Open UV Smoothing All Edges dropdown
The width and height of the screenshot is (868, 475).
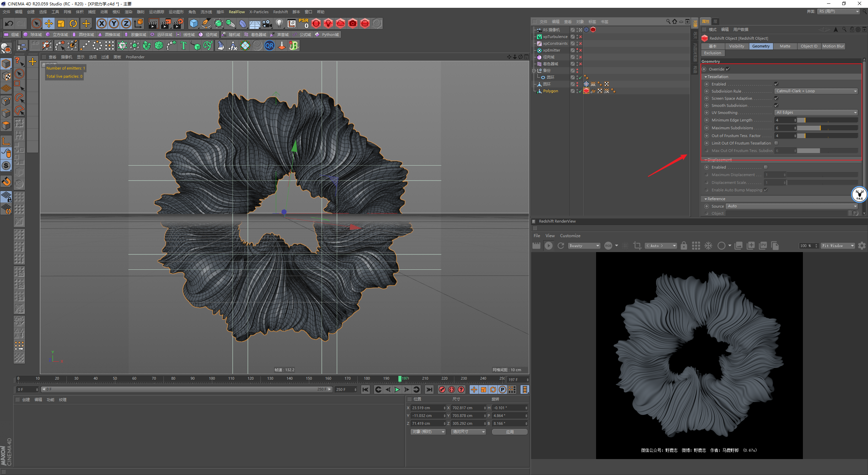pos(816,112)
